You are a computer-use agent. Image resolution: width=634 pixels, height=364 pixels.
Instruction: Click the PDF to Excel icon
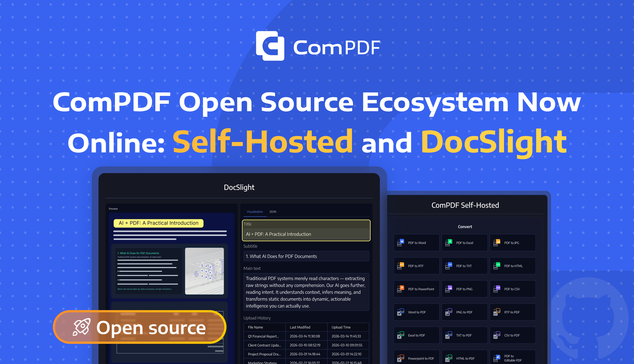[449, 242]
